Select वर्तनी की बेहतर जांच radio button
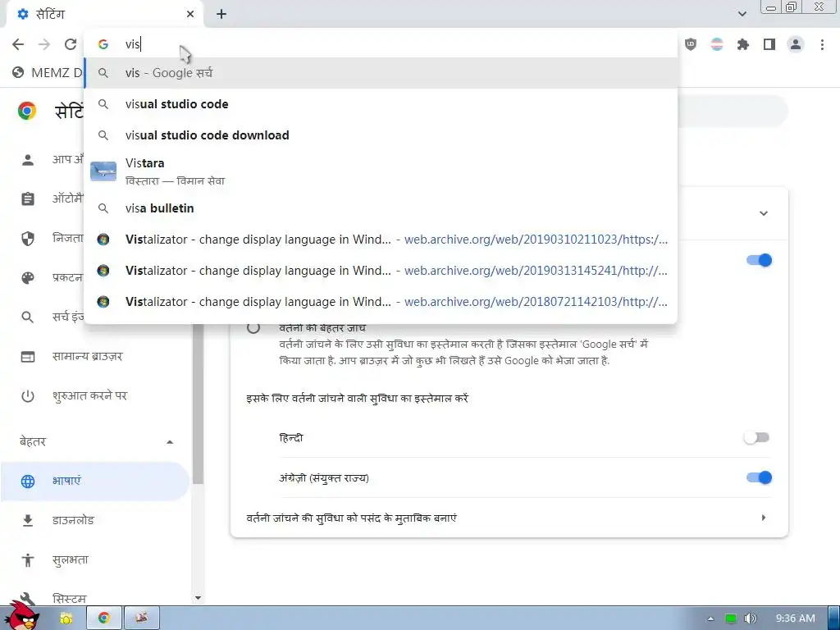 click(x=253, y=327)
